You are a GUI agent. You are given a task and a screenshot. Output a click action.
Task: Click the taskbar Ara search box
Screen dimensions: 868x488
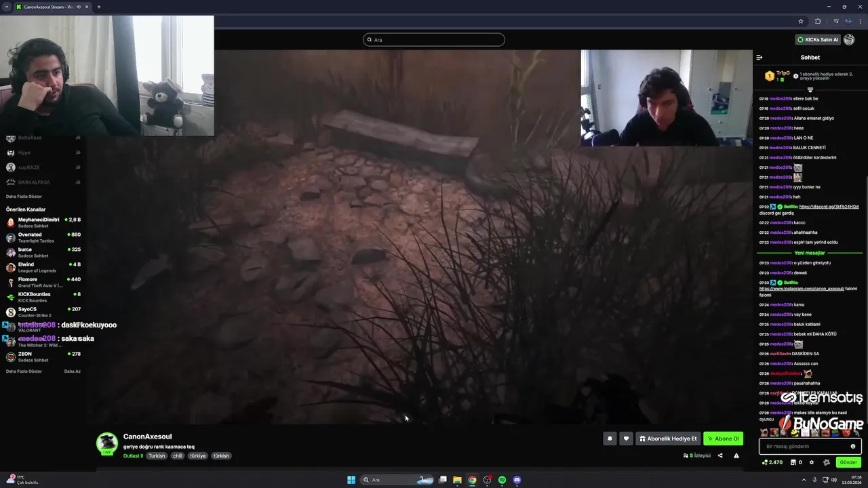coord(397,480)
